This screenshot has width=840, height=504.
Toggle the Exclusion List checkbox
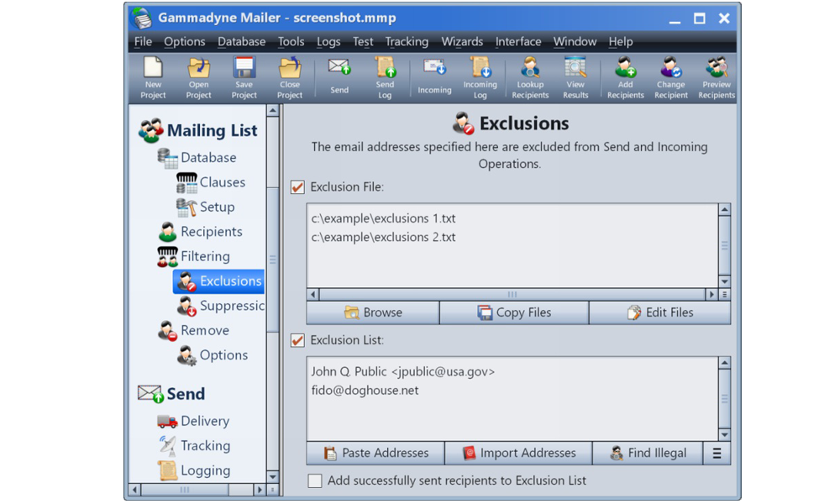click(297, 340)
